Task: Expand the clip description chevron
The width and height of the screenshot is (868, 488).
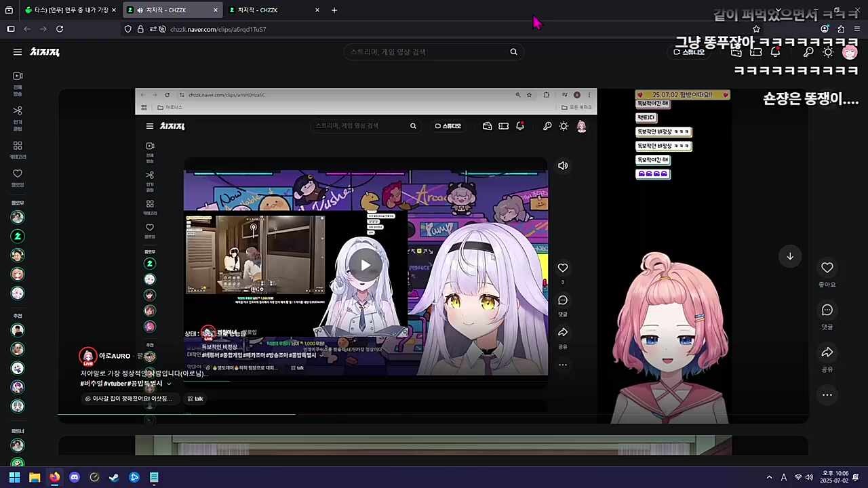Action: 169,384
